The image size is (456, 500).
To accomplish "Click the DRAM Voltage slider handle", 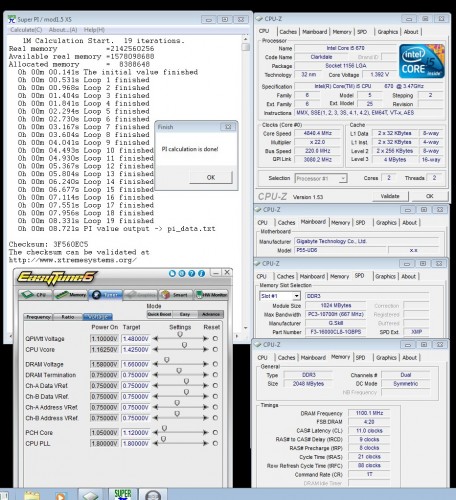I will [167, 360].
